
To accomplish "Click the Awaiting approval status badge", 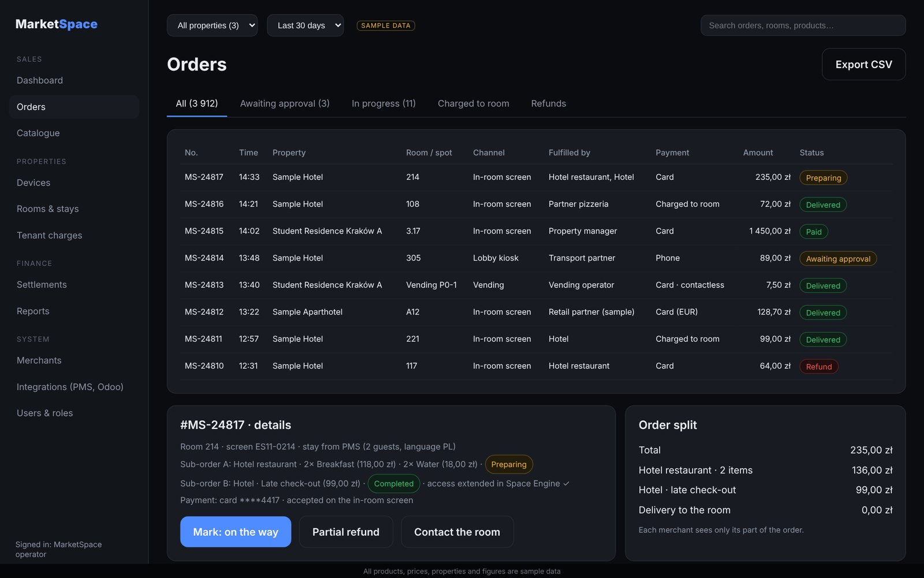I will coord(838,259).
